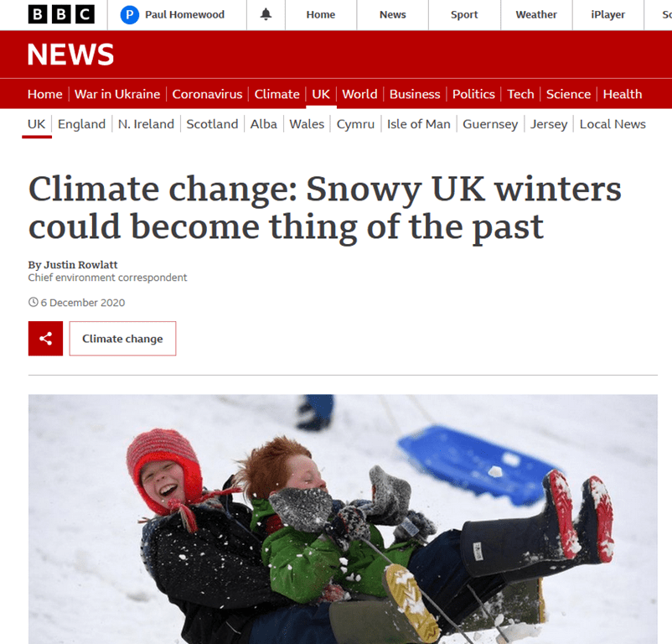
Task: Click the red share icon button
Action: pos(45,338)
